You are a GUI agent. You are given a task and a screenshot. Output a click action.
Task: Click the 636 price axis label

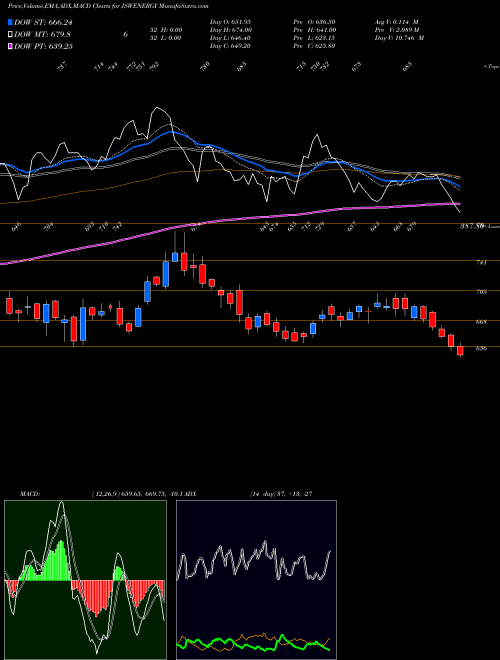(482, 349)
